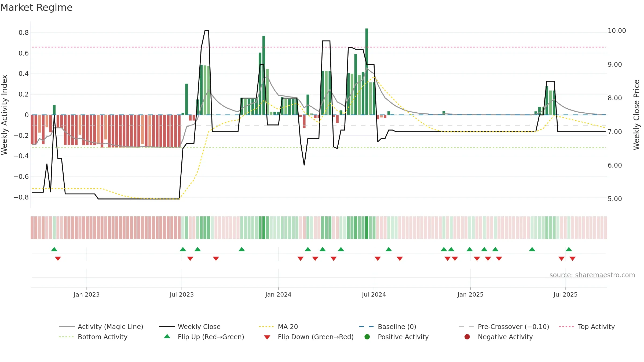The width and height of the screenshot is (644, 362).
Task: Click the tallest green activity bar near Jul 2024
Action: 367,72
